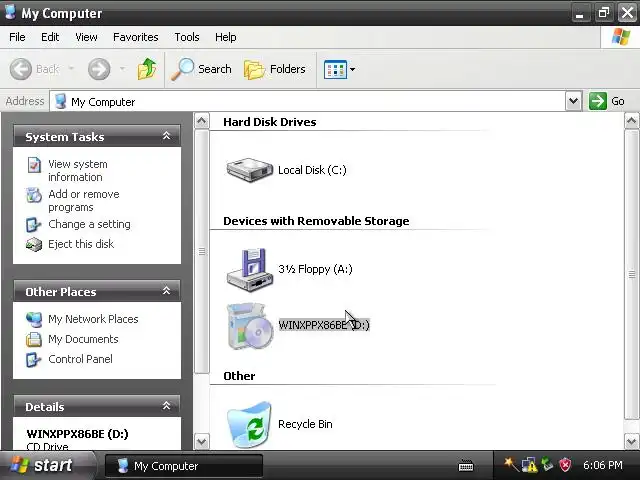Open Control Panel link

pos(80,359)
